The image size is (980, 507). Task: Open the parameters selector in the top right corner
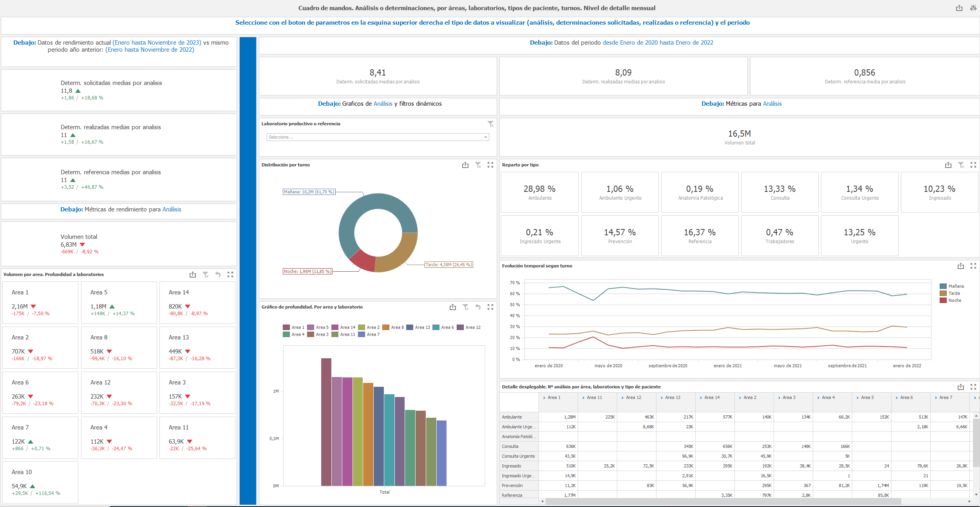click(x=973, y=8)
